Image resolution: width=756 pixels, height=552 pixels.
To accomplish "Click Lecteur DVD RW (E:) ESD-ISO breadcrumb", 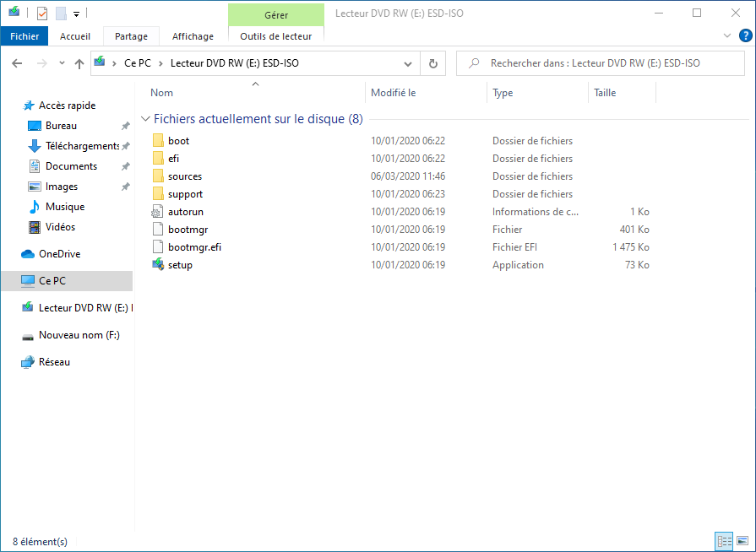I will click(x=234, y=63).
